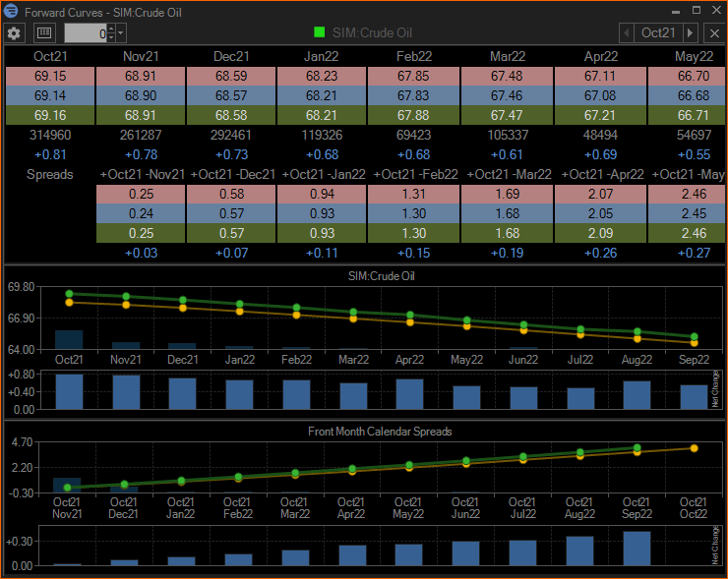This screenshot has height=579, width=728.
Task: Click the Oct21/Oct22 yellow point on spreads chart
Action: pyautogui.click(x=694, y=448)
